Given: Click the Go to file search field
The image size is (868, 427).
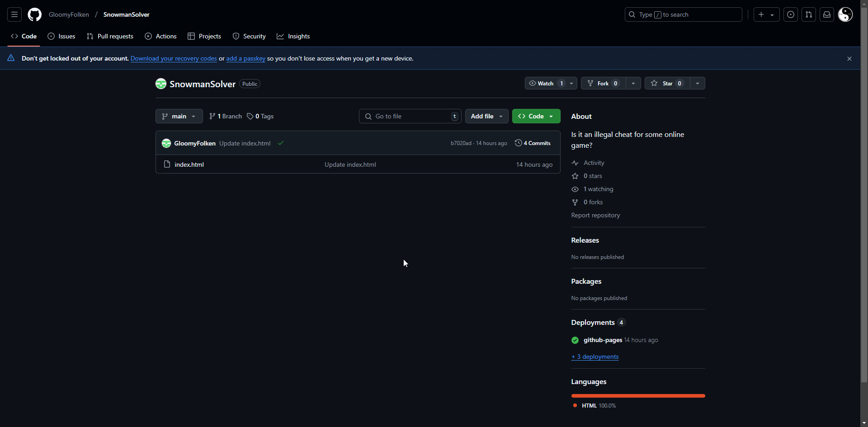Looking at the screenshot, I should coord(410,116).
